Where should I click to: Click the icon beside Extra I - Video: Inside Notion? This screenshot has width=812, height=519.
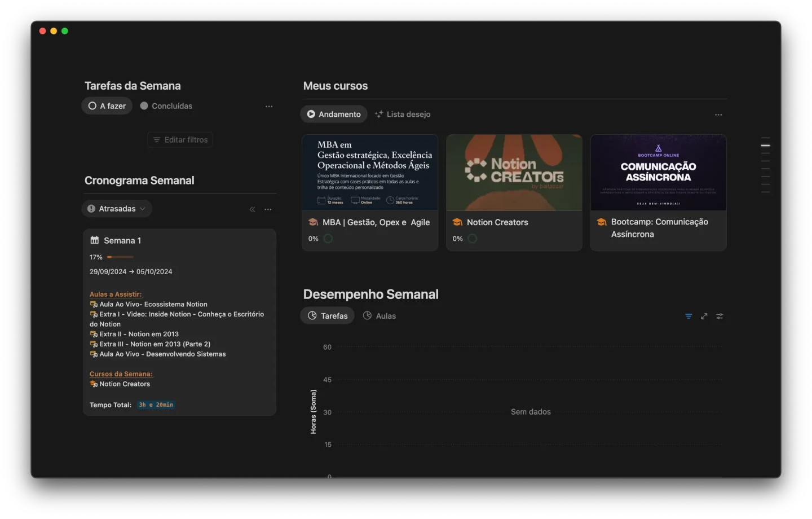coord(94,315)
